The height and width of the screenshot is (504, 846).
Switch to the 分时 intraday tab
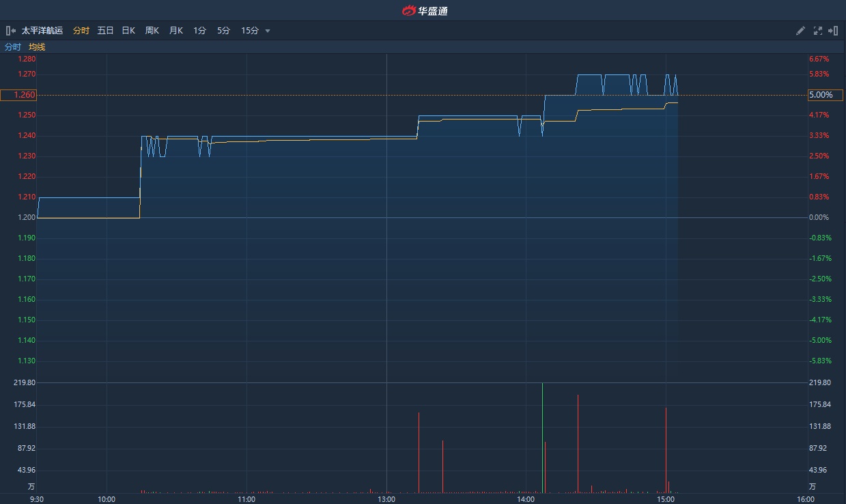coord(81,31)
